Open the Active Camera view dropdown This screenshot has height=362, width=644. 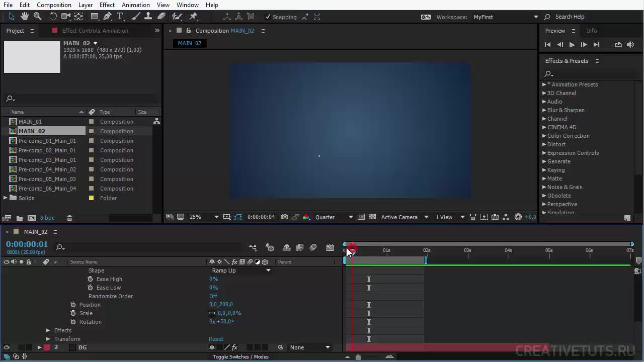tap(405, 217)
